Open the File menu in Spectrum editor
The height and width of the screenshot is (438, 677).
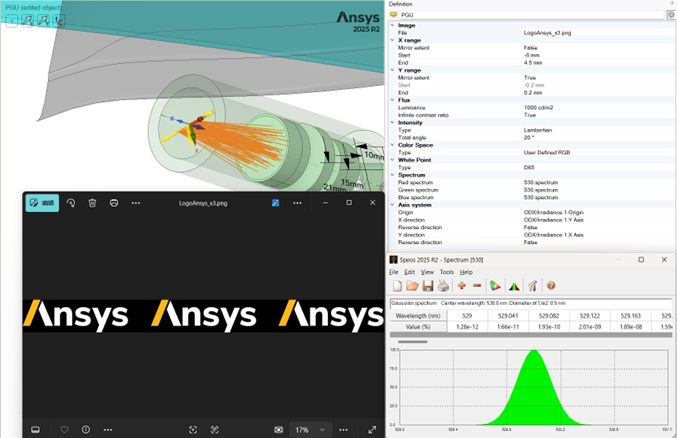pos(394,272)
